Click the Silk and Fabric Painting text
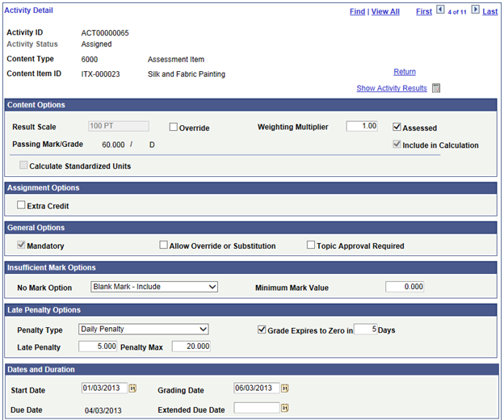The image size is (504, 420). 187,74
